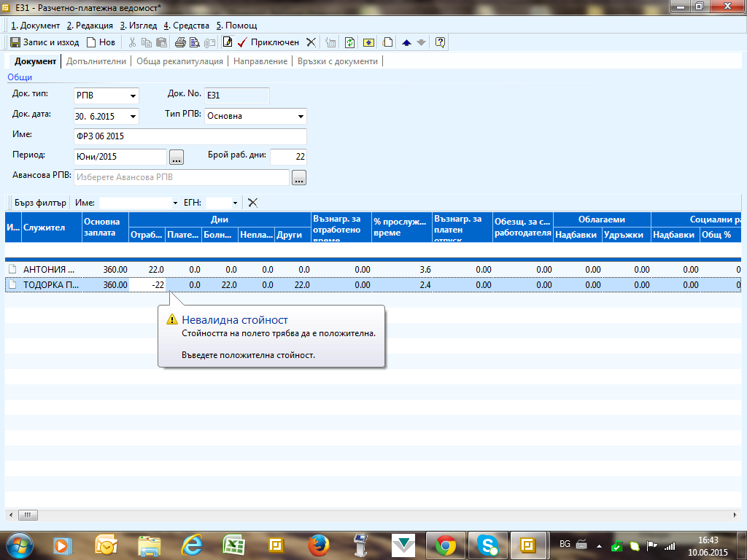Click the Име field ФРЗ 06 2015

pyautogui.click(x=190, y=136)
